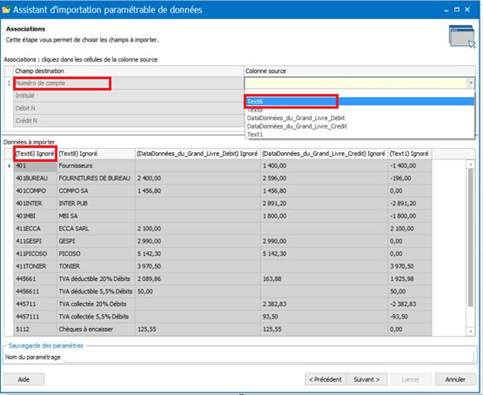483x395 pixels.
Task: Select the 411GESPI account cell
Action: 35,241
